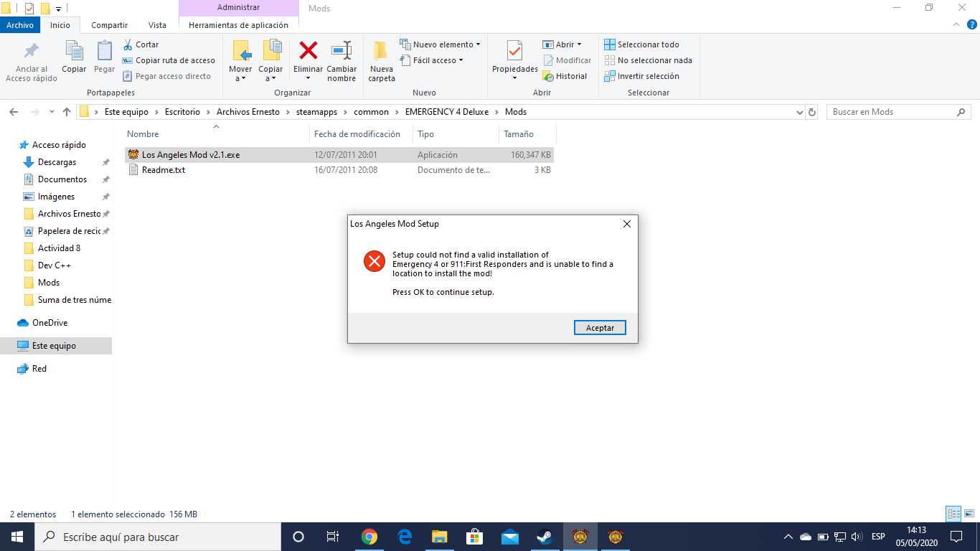Click the Cambiar nombre icon

[x=341, y=50]
